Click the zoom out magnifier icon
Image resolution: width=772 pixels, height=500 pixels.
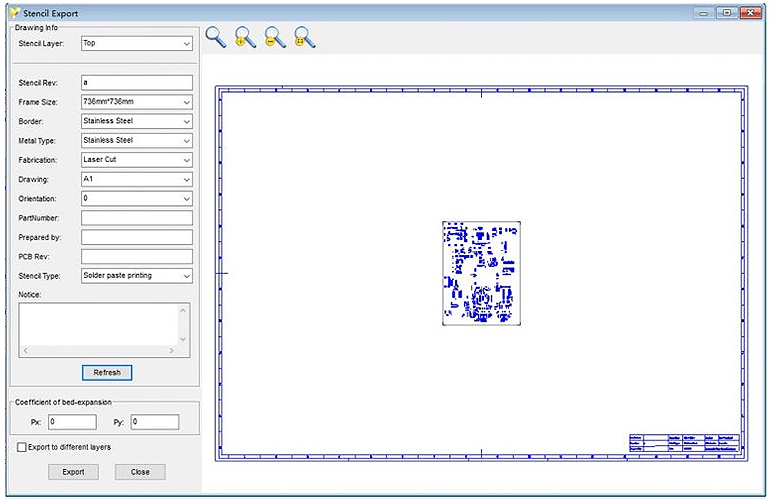tap(275, 38)
